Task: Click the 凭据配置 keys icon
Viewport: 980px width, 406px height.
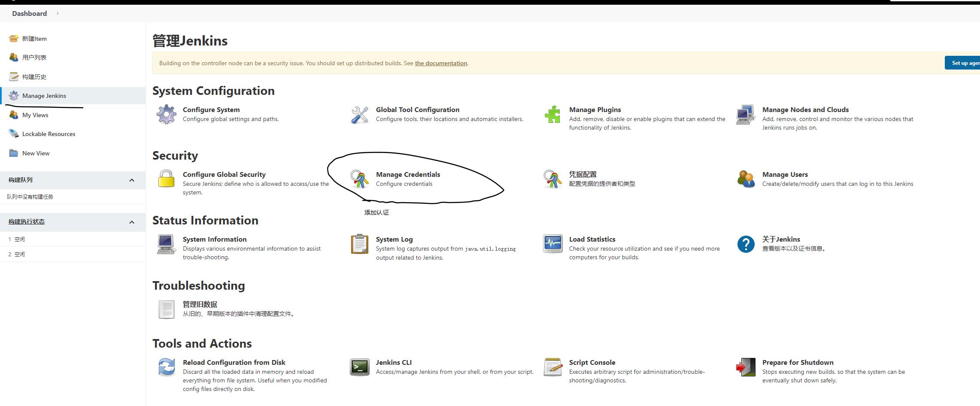Action: [x=553, y=179]
